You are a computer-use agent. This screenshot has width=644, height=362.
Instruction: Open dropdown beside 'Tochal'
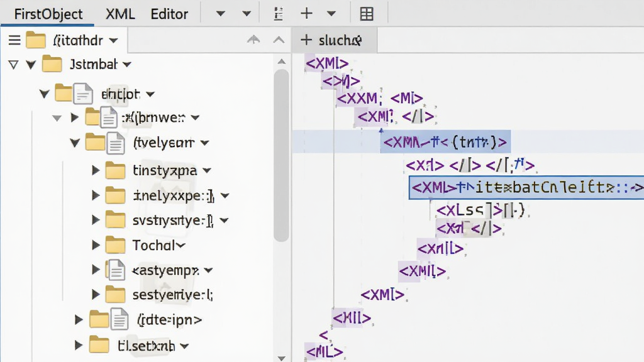tap(180, 246)
